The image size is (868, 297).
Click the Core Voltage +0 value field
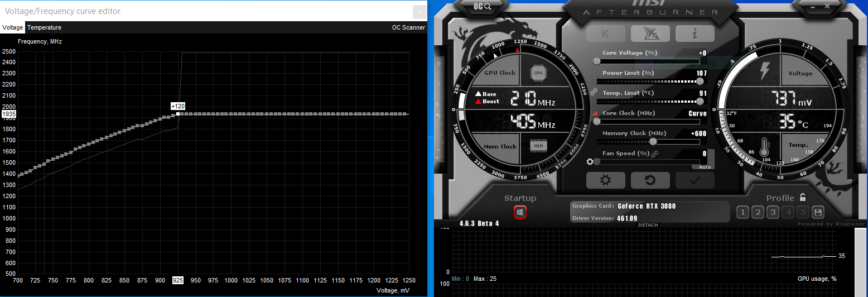click(702, 53)
